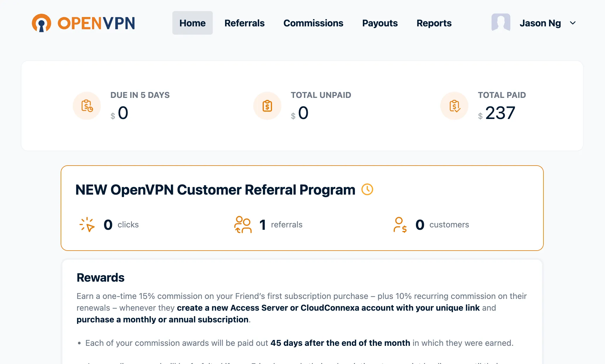Image resolution: width=605 pixels, height=364 pixels.
Task: Open the Reports section
Action: click(434, 23)
